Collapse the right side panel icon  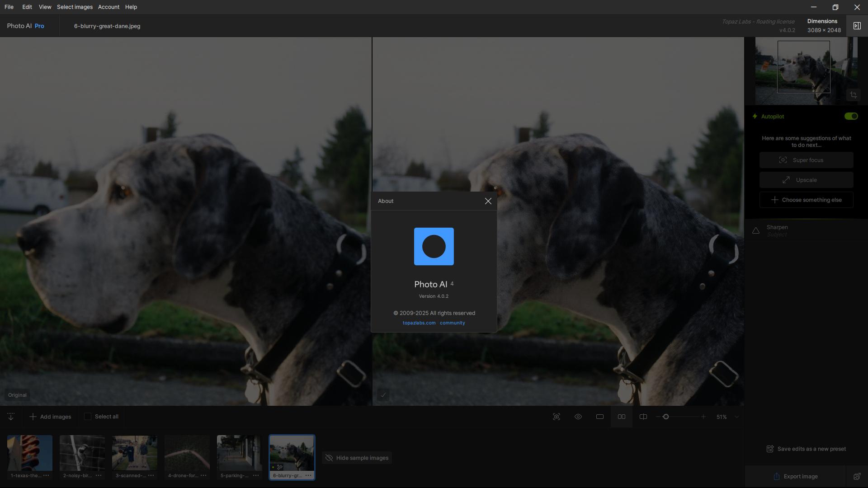[x=857, y=26]
